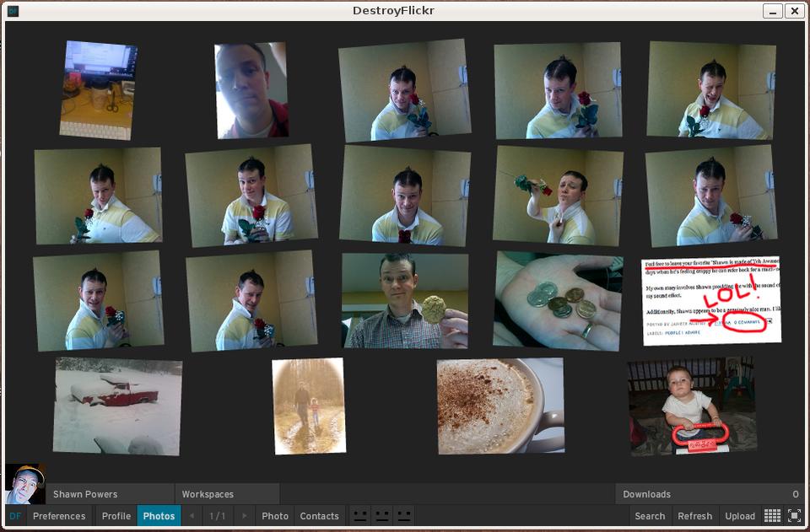The height and width of the screenshot is (532, 810).
Task: Click the Upload button
Action: 740,516
